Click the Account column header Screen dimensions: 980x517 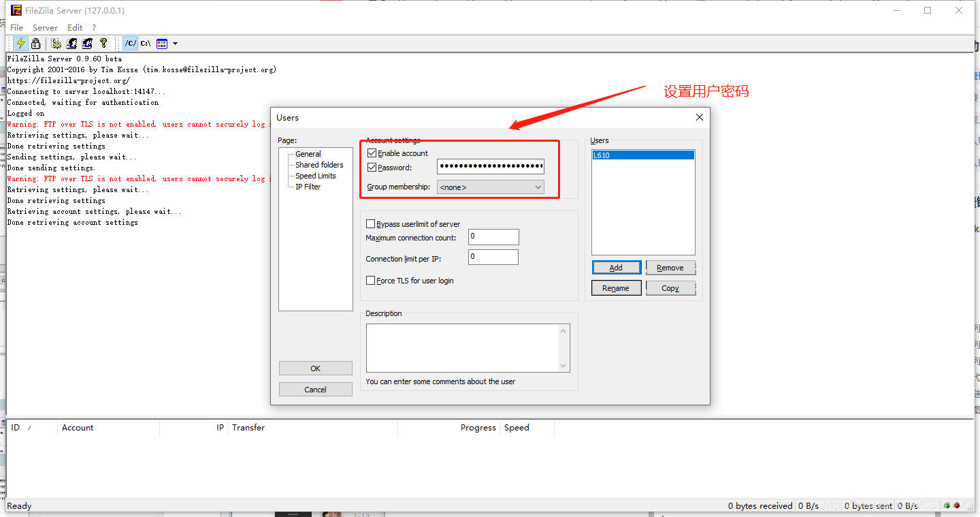tap(108, 428)
